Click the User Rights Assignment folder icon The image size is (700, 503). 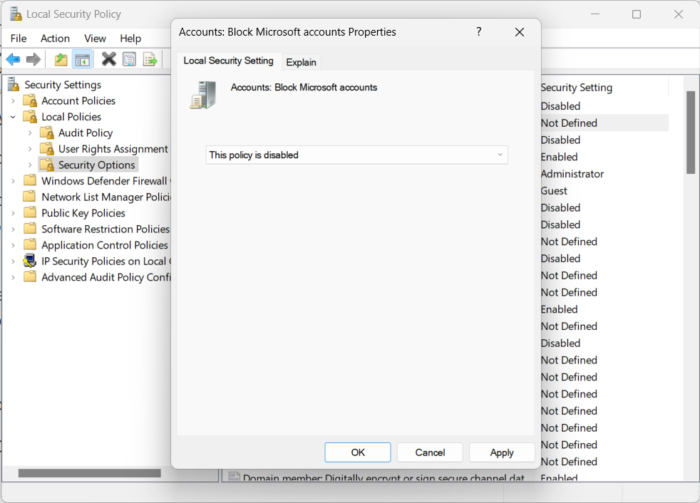point(47,149)
